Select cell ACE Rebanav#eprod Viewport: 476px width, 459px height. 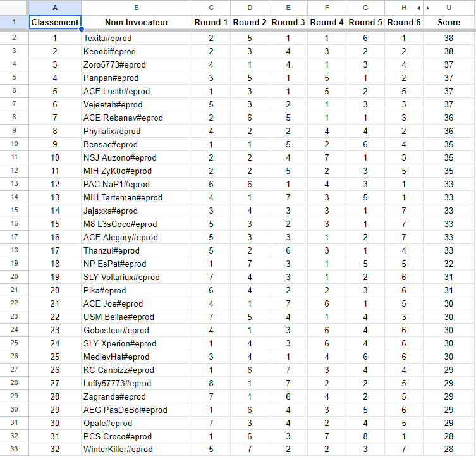click(137, 118)
